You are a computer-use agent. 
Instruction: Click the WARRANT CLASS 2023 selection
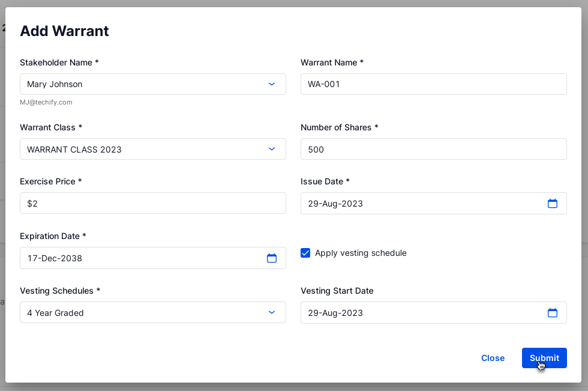tap(74, 149)
